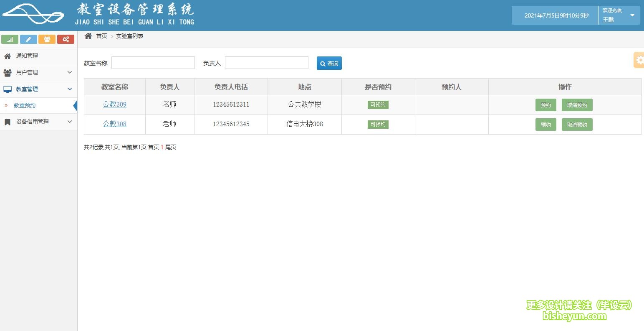Open the 公教309 classroom link
This screenshot has width=644, height=331.
click(x=114, y=104)
